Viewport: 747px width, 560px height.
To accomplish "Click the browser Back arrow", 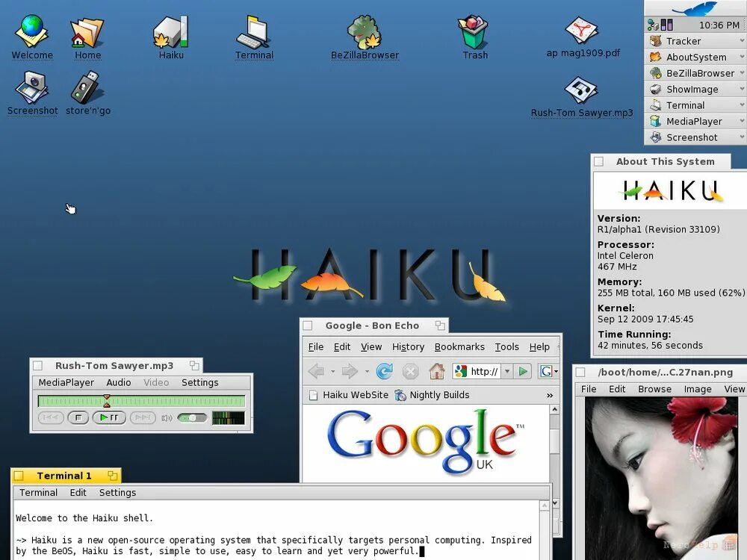I will 316,371.
